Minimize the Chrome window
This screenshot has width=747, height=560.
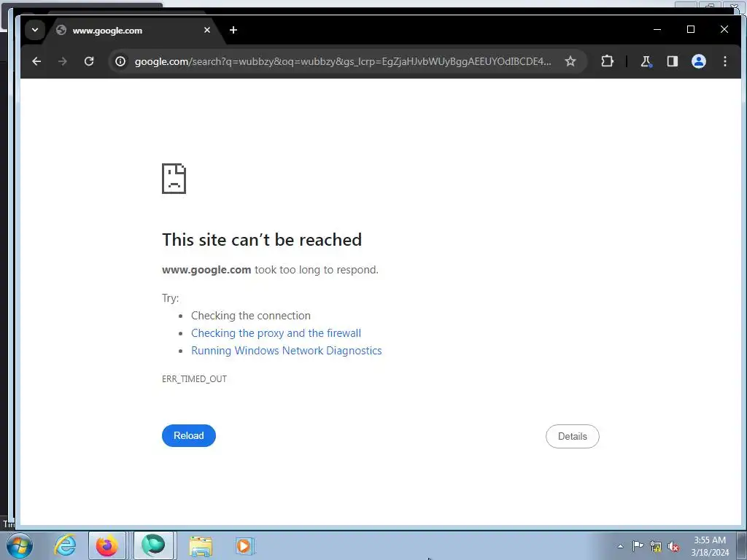(x=657, y=29)
